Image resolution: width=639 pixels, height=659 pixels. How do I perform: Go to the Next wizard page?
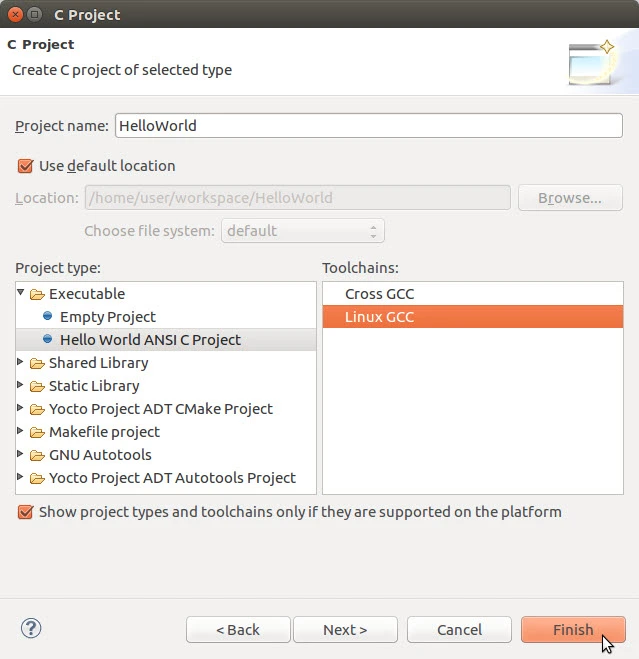coord(345,629)
